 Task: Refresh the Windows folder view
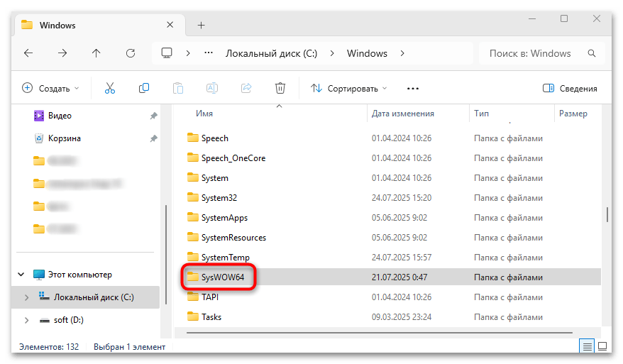[131, 53]
